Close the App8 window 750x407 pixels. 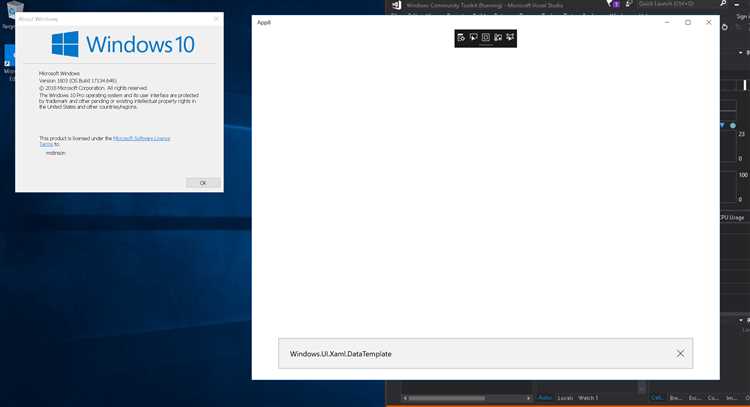coord(709,22)
